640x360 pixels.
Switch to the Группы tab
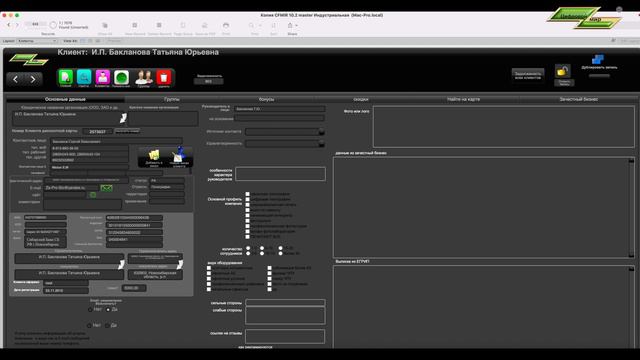point(172,99)
